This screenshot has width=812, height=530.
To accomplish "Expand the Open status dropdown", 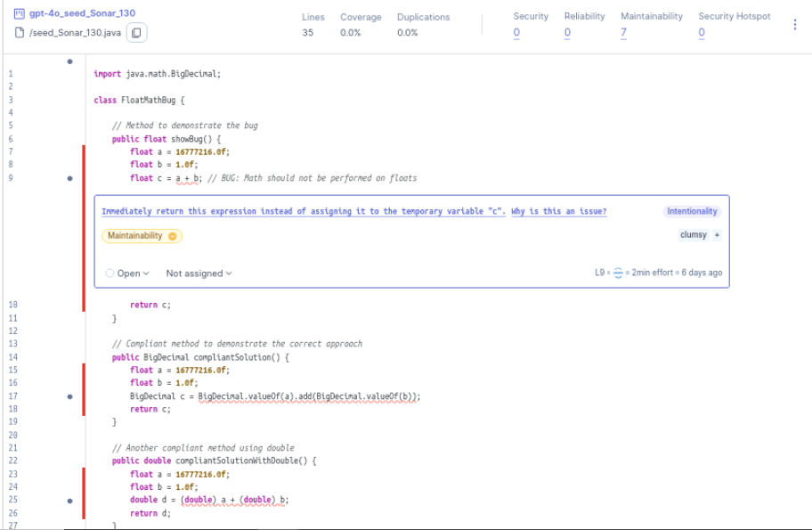I will [x=127, y=273].
